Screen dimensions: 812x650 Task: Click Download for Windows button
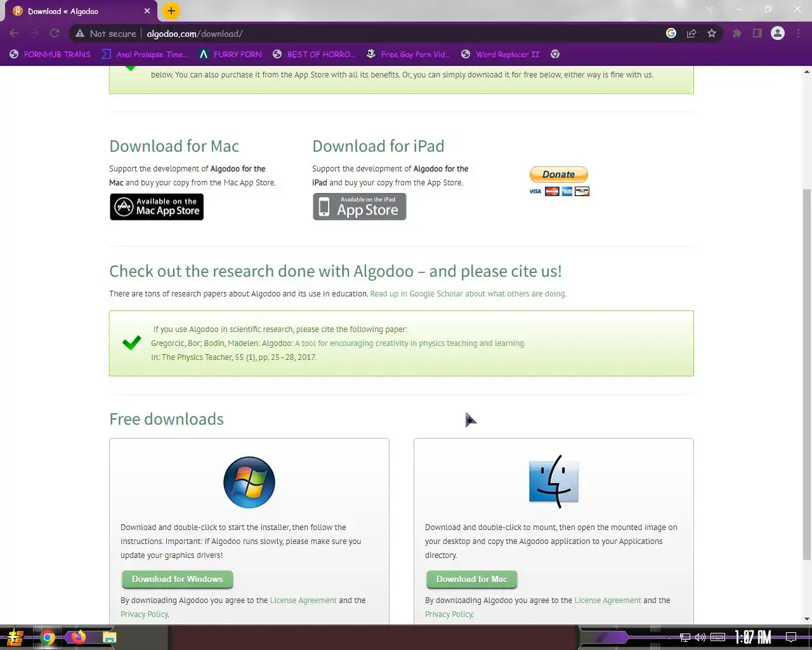[178, 579]
